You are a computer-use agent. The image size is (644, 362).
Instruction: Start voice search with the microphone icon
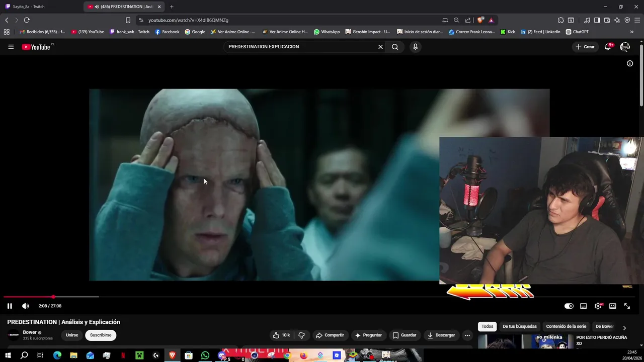pos(415,47)
